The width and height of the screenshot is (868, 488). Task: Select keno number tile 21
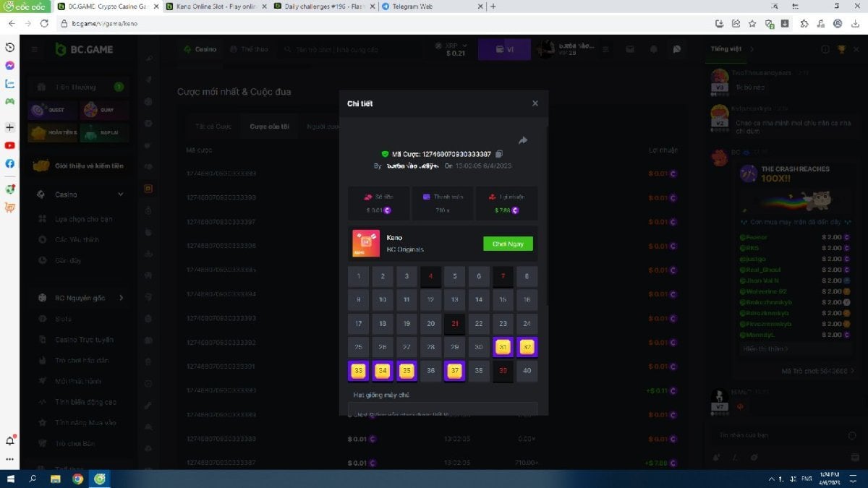click(454, 324)
